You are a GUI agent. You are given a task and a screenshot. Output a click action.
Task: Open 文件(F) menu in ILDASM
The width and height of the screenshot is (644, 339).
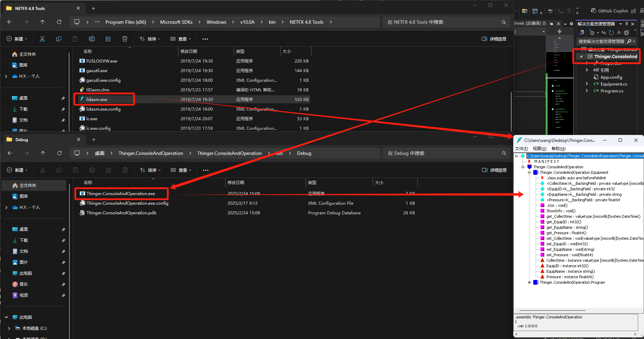521,148
